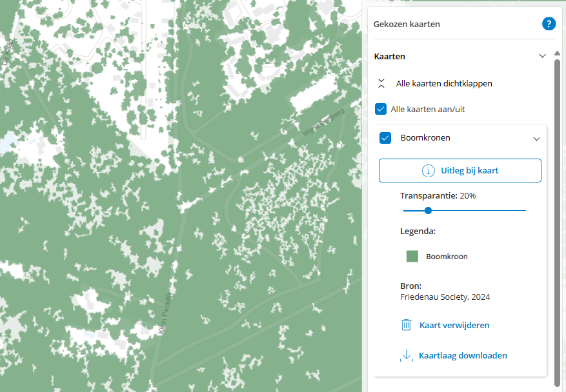The width and height of the screenshot is (566, 392).
Task: Click the Boomkronen layer name
Action: [x=425, y=137]
